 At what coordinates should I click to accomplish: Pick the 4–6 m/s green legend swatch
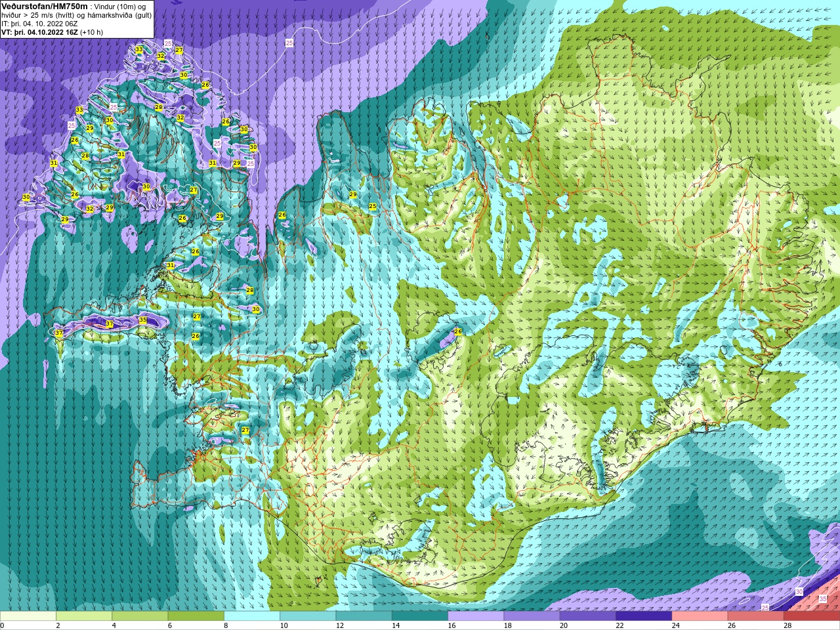click(140, 616)
